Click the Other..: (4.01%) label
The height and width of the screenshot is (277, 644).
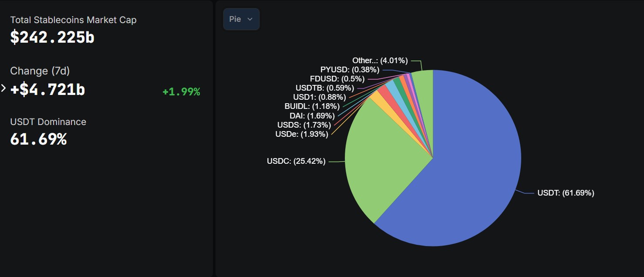point(380,61)
